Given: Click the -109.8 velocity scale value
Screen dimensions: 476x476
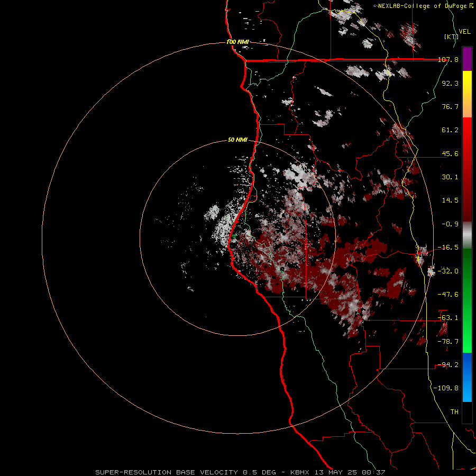Looking at the screenshot, I should click(446, 388).
